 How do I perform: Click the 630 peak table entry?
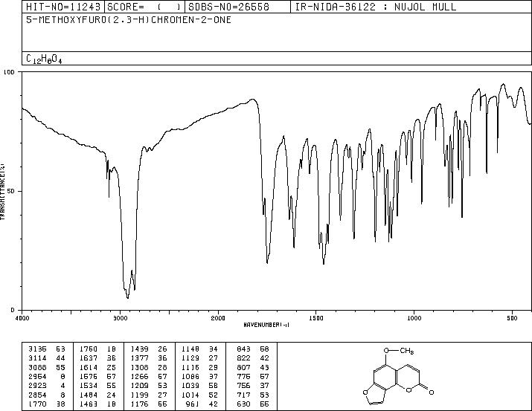(253, 404)
